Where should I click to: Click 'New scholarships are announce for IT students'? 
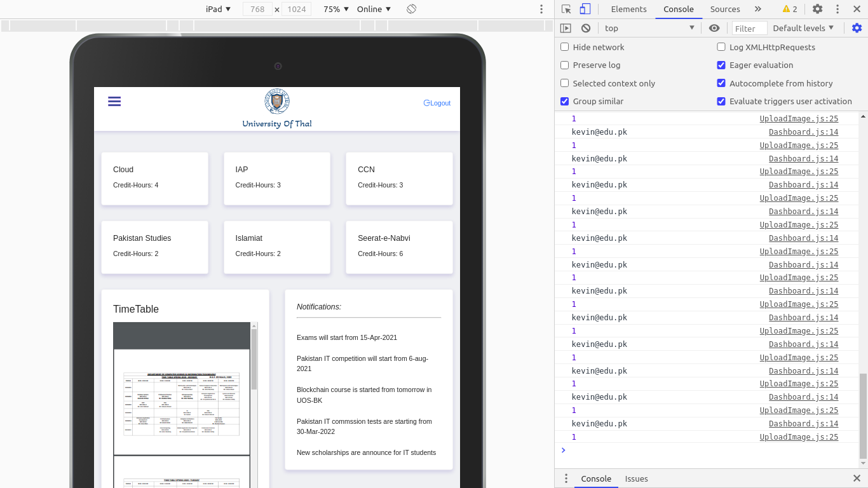coord(367,452)
